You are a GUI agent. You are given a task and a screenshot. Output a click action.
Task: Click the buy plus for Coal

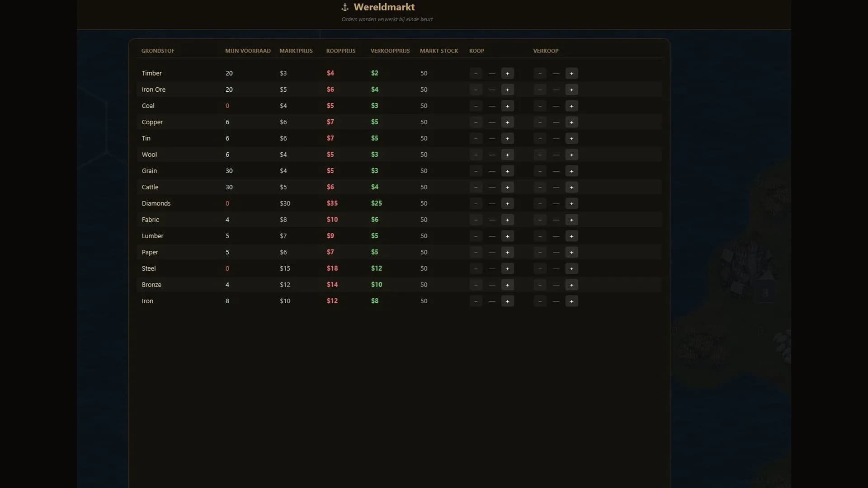pyautogui.click(x=507, y=106)
